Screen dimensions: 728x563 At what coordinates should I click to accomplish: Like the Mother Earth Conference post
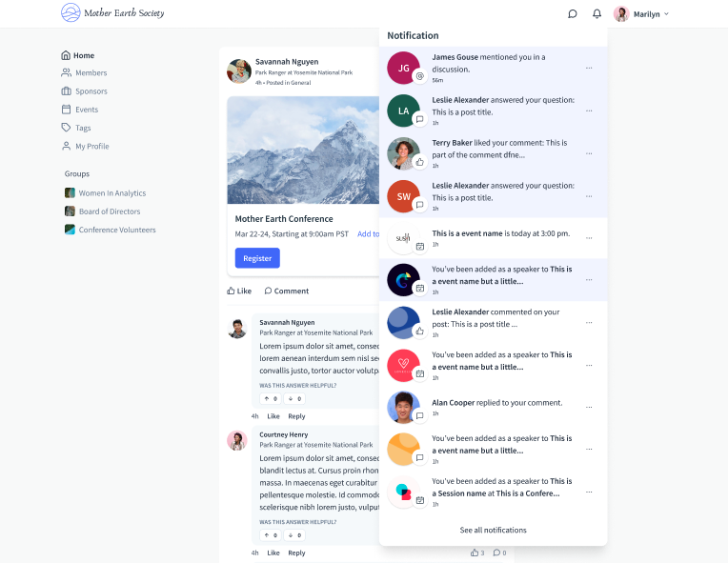[239, 291]
